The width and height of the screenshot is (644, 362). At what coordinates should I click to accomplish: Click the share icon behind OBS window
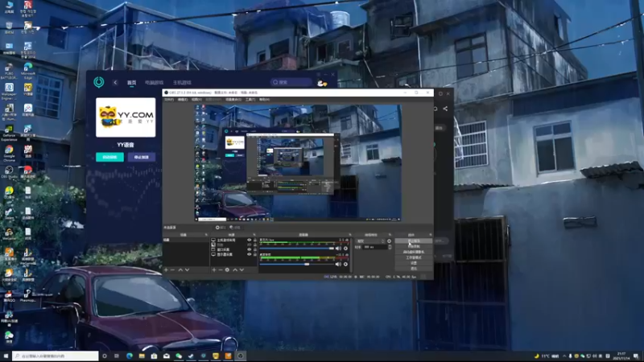pos(445,109)
